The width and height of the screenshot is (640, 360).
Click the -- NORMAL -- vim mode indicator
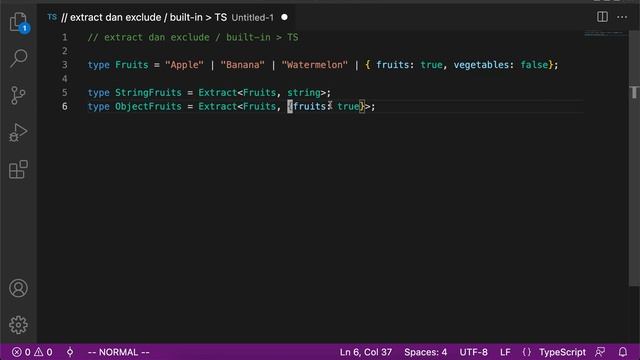[x=119, y=352]
